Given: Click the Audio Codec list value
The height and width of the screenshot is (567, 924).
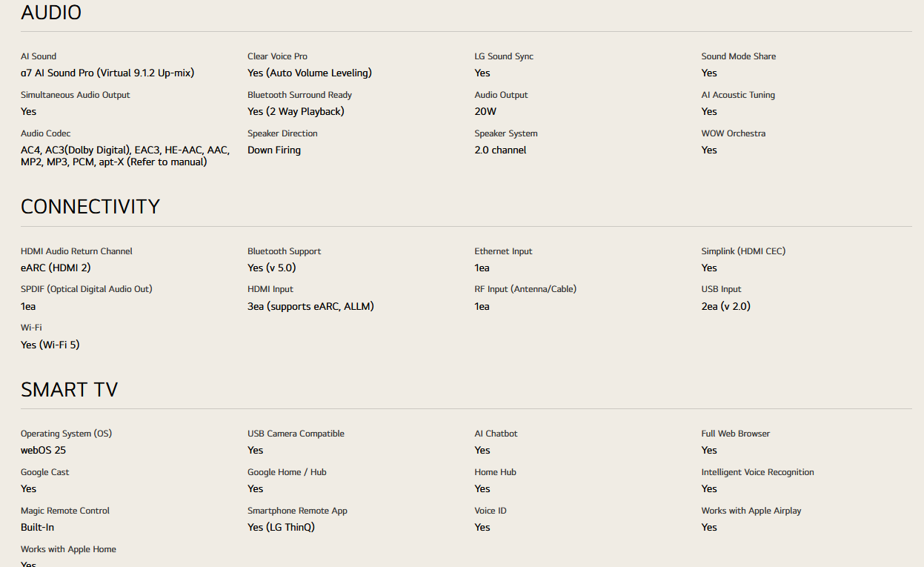Looking at the screenshot, I should (x=124, y=156).
